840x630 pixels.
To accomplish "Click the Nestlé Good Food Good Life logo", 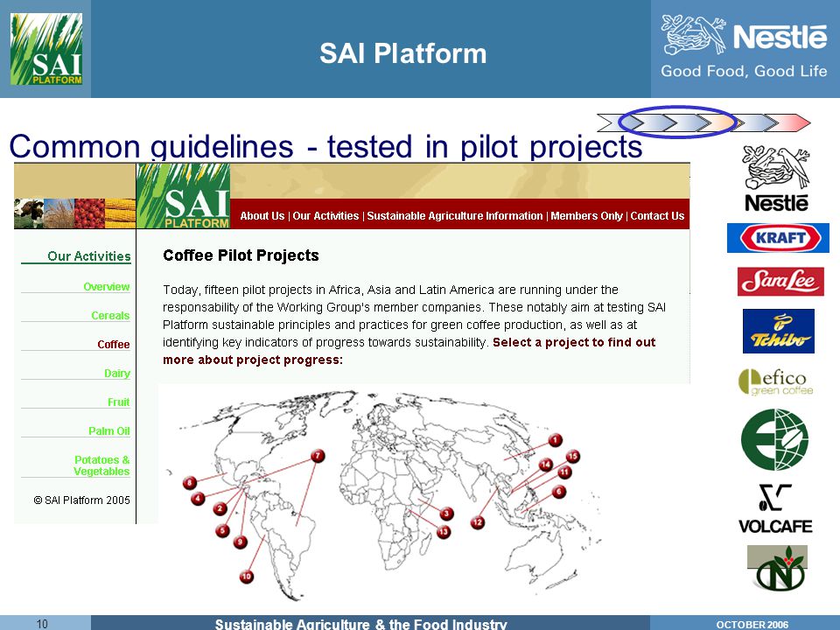I will (744, 47).
